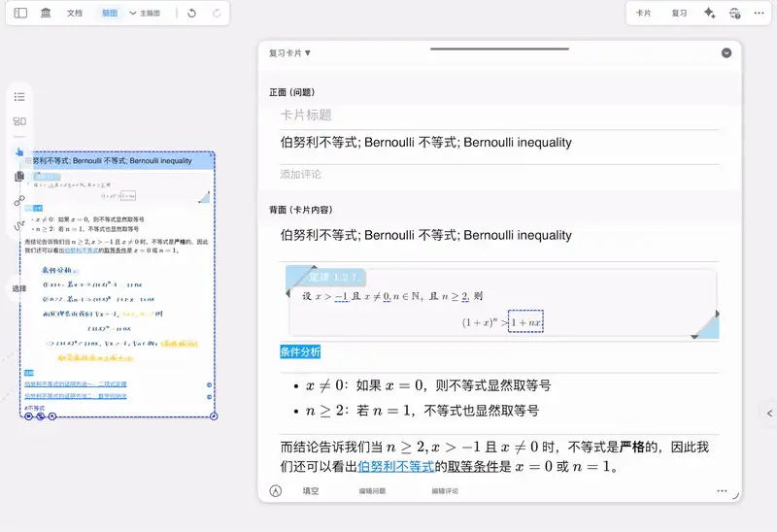Image resolution: width=777 pixels, height=532 pixels.
Task: Toggle the sidebar panel icon
Action: coord(20,13)
